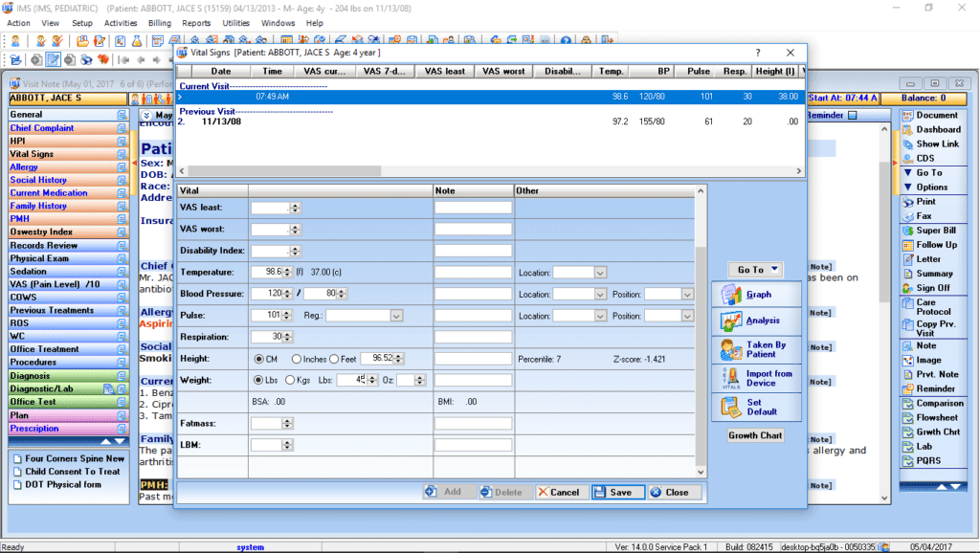Click the note icon next to Diagnosis

122,376
